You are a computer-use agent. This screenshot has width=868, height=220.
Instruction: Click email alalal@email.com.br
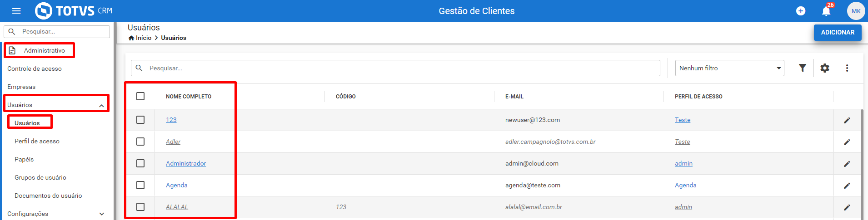coord(534,207)
